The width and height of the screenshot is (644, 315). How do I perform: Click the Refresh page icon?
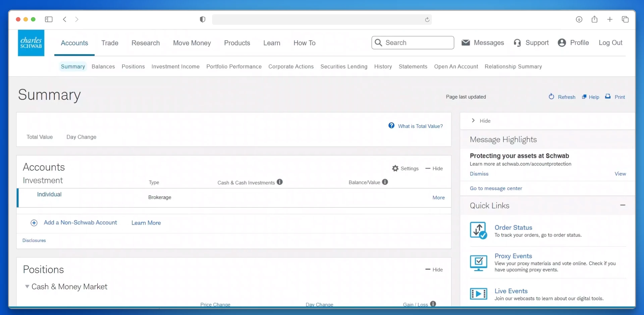tap(551, 97)
